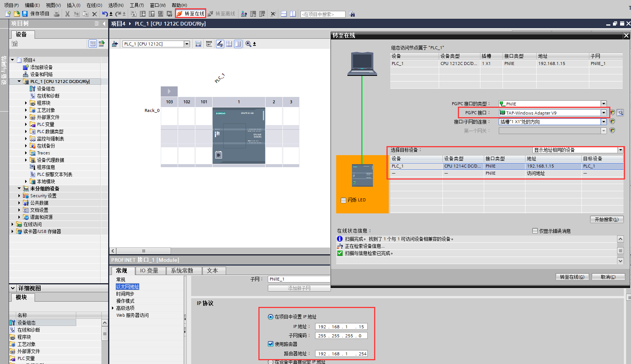Expand the 在线访问 tree node

coord(12,224)
